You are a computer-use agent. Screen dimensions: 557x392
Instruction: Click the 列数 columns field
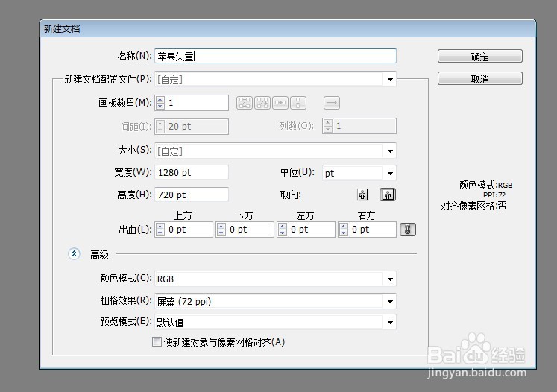[x=359, y=126]
